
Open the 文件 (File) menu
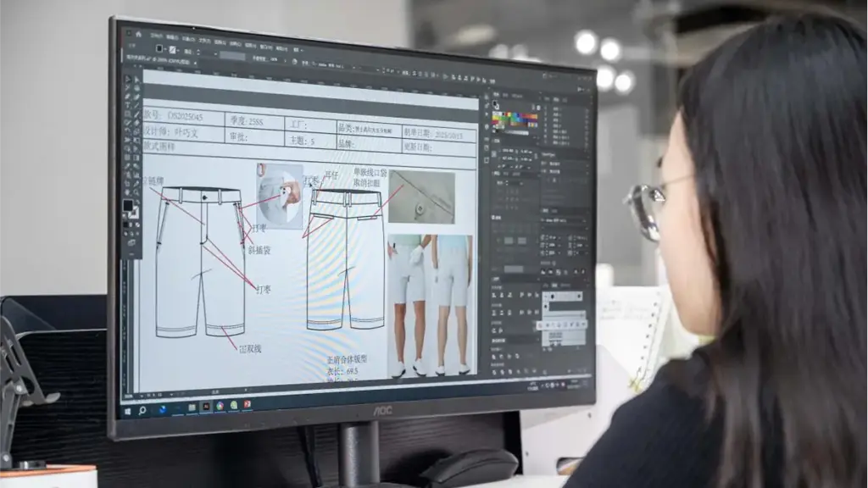[157, 36]
